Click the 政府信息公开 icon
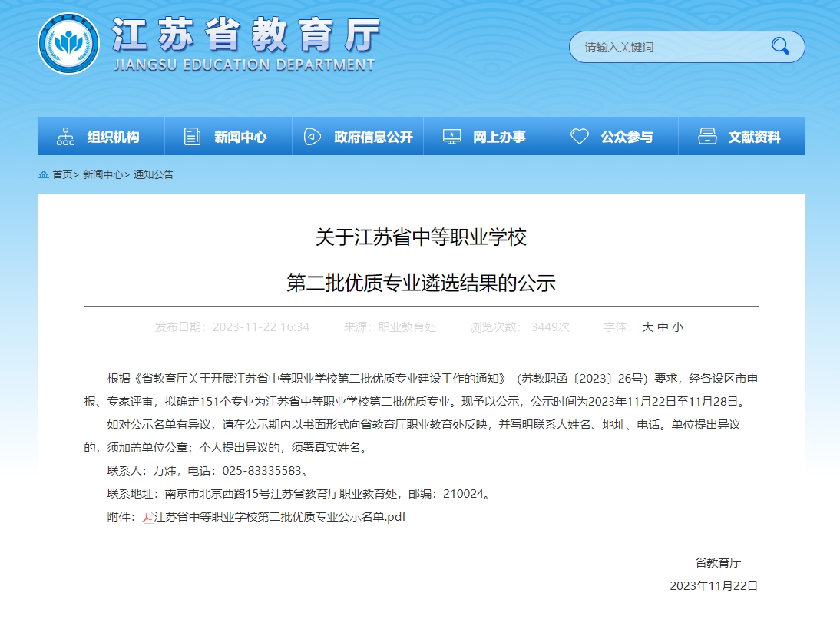This screenshot has width=840, height=623. 312,137
